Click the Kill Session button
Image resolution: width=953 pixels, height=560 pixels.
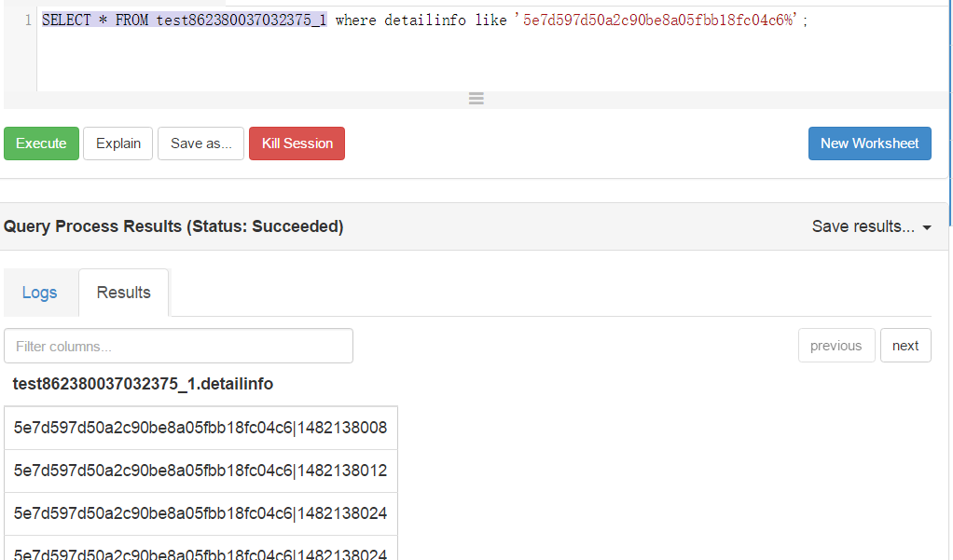pyautogui.click(x=297, y=143)
